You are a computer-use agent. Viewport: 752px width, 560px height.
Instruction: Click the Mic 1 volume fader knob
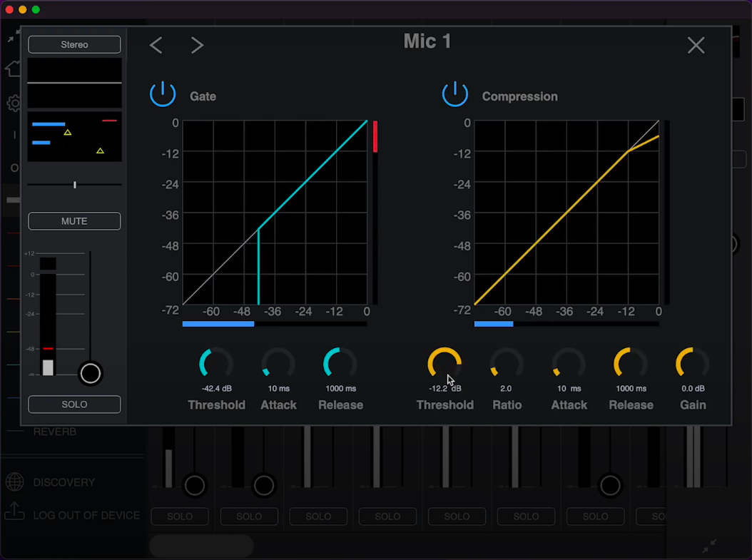[x=91, y=373]
